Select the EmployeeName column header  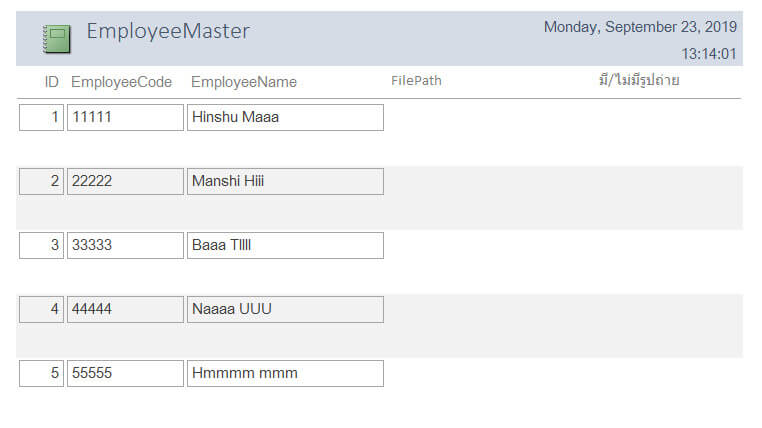coord(244,82)
